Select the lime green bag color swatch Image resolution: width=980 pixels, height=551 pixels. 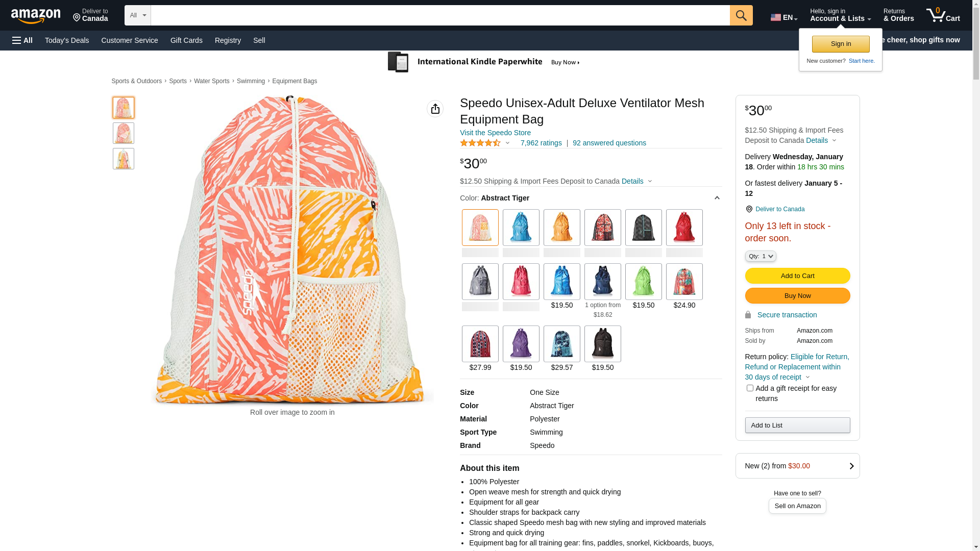(643, 282)
